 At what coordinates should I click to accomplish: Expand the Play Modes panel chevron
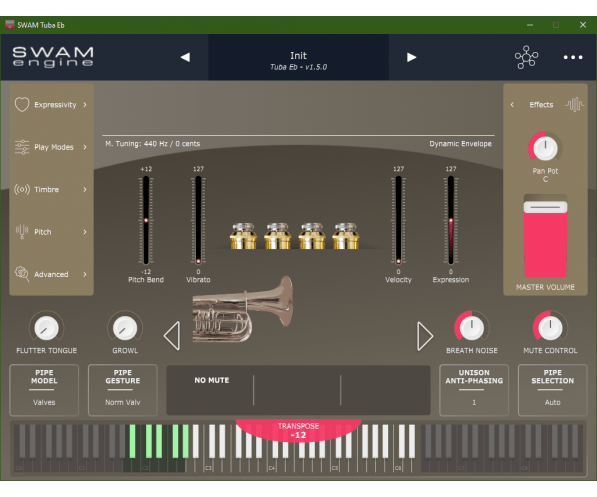[x=85, y=147]
